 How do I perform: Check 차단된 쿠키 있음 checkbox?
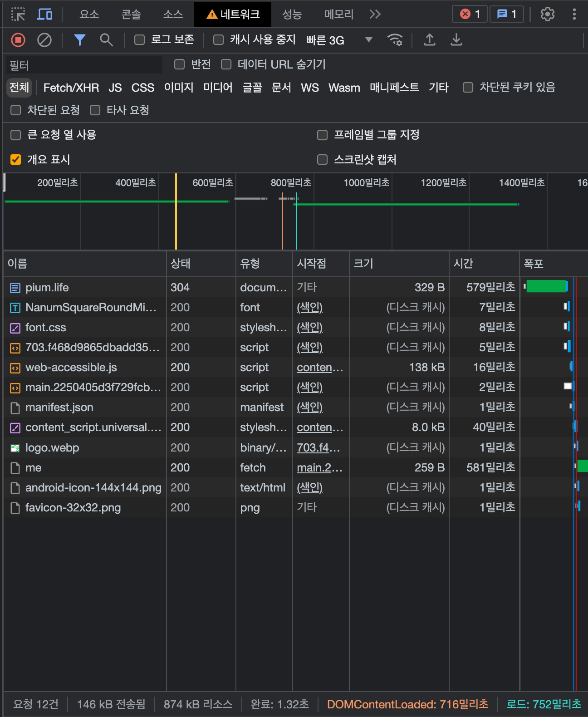point(468,87)
